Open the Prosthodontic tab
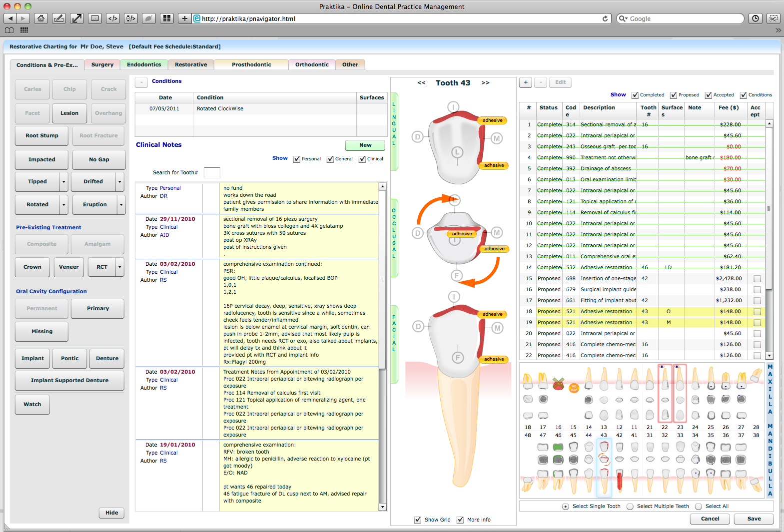Screen dimensions: 784x532 point(251,64)
